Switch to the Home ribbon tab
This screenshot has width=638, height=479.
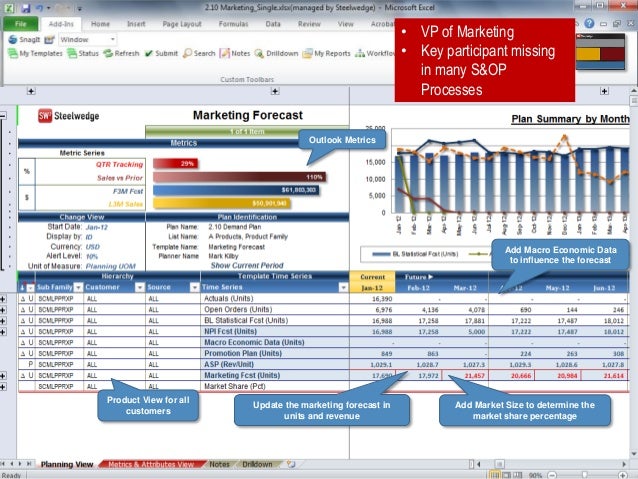click(100, 24)
